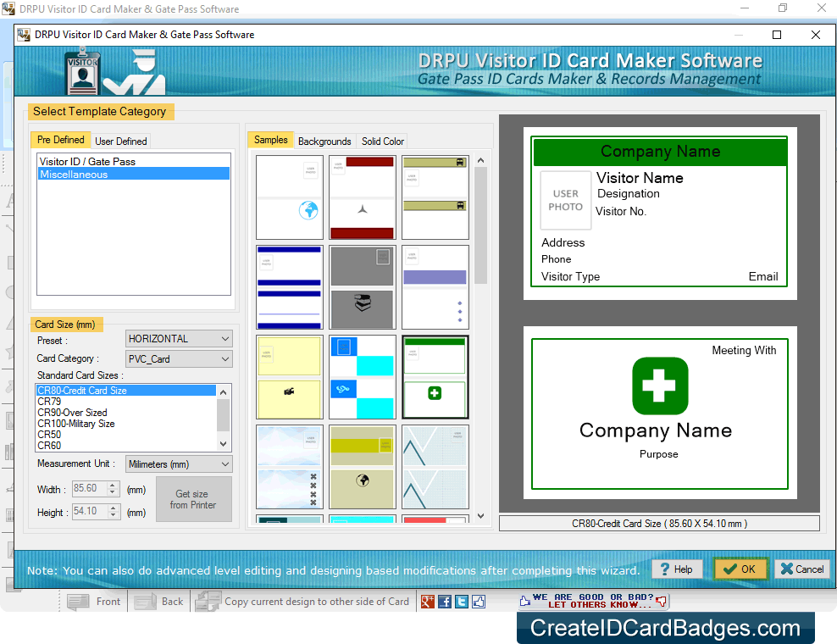Click the Google Plus share icon
Viewport: 837px width, 644px height.
point(428,602)
